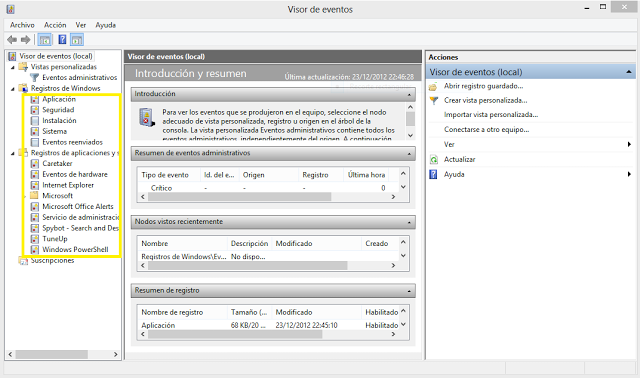
Task: Click the Back arrow toolbar icon
Action: click(12, 40)
